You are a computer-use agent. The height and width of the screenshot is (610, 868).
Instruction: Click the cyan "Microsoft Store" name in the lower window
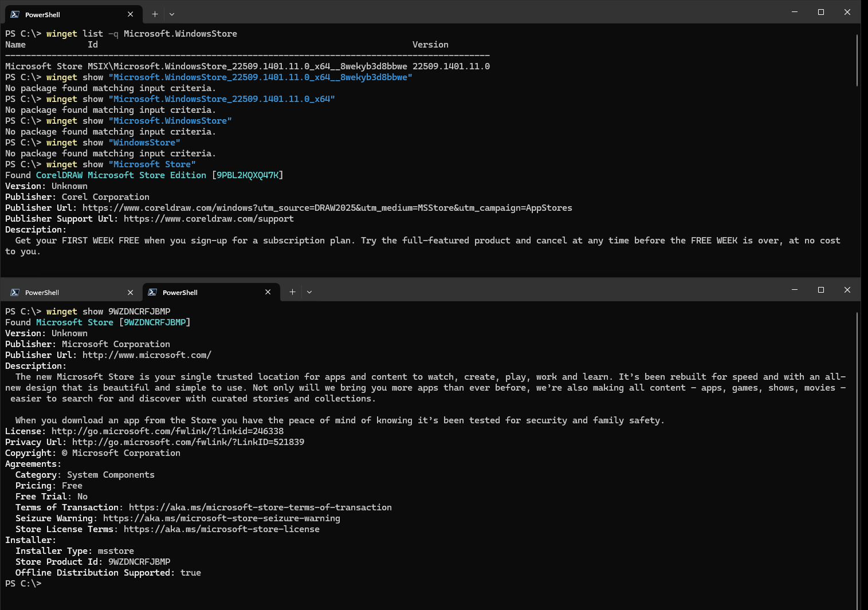pos(74,322)
